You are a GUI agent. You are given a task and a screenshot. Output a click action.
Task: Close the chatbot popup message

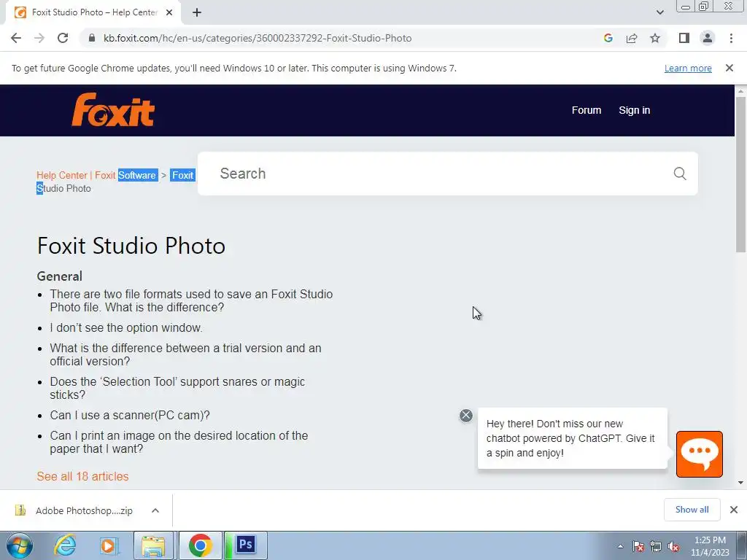click(466, 415)
